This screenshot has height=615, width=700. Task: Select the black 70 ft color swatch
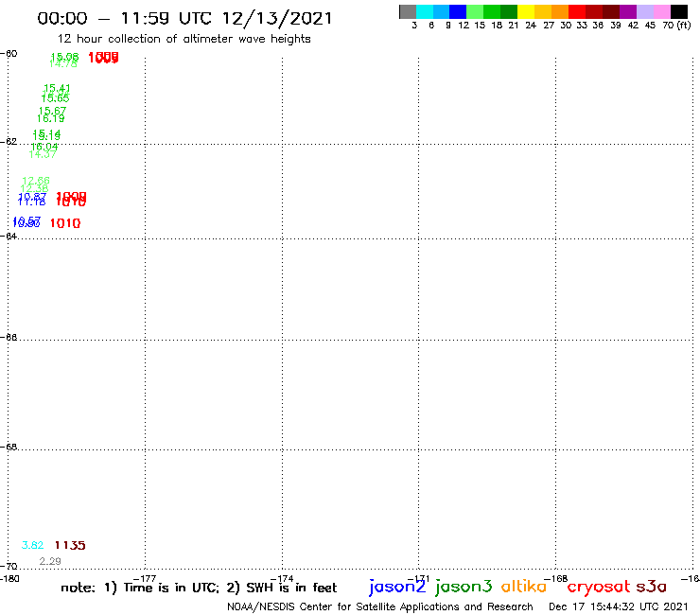(679, 11)
